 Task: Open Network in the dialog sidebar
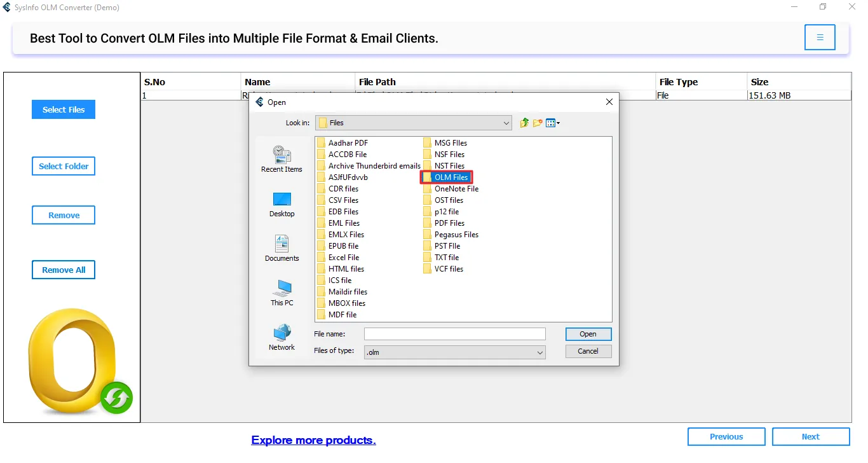(281, 338)
